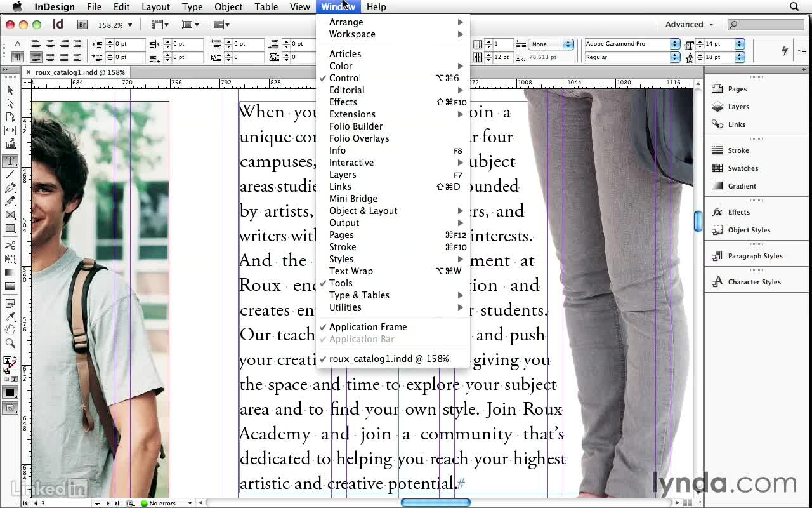
Task: Open the Regular font style dropdown
Action: click(x=675, y=57)
